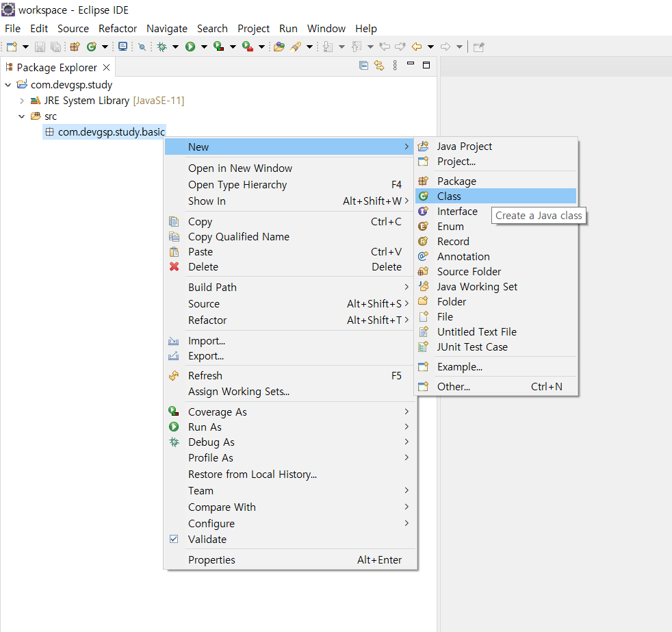672x632 pixels.
Task: Click Import... in the context menu
Action: [290, 341]
